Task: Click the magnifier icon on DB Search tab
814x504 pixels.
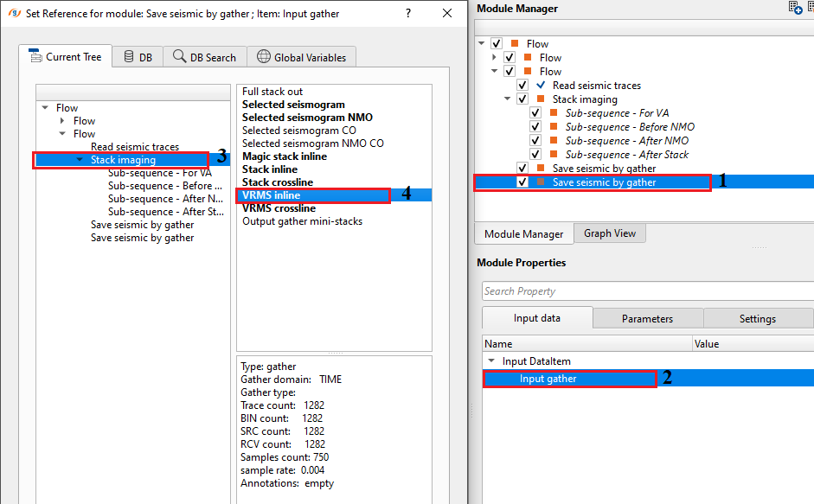Action: [179, 57]
